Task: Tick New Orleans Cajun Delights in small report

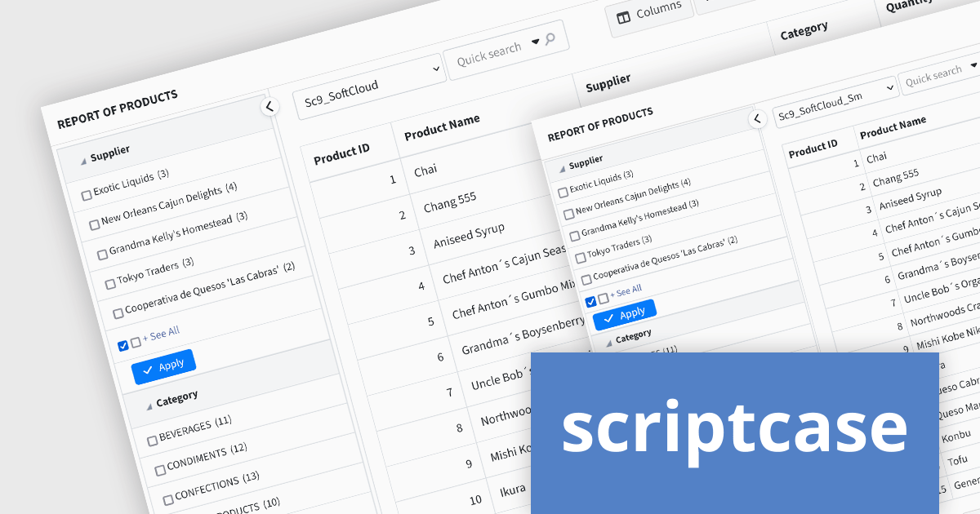Action: click(x=568, y=214)
